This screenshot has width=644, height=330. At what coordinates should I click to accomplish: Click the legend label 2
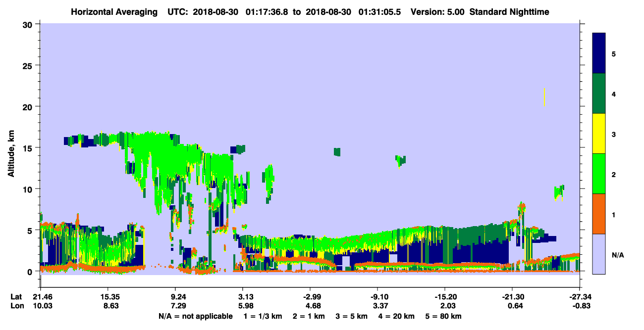coord(614,174)
